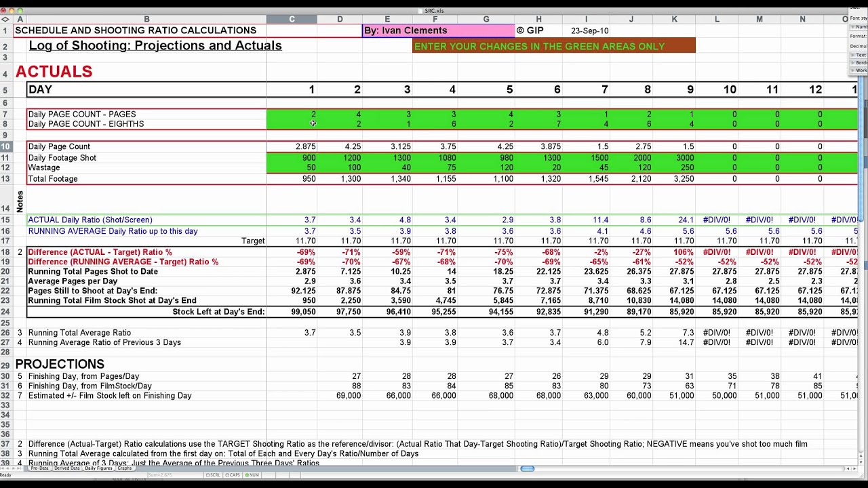The image size is (868, 488).
Task: Open the Graphs sheet tab
Action: coord(125,468)
